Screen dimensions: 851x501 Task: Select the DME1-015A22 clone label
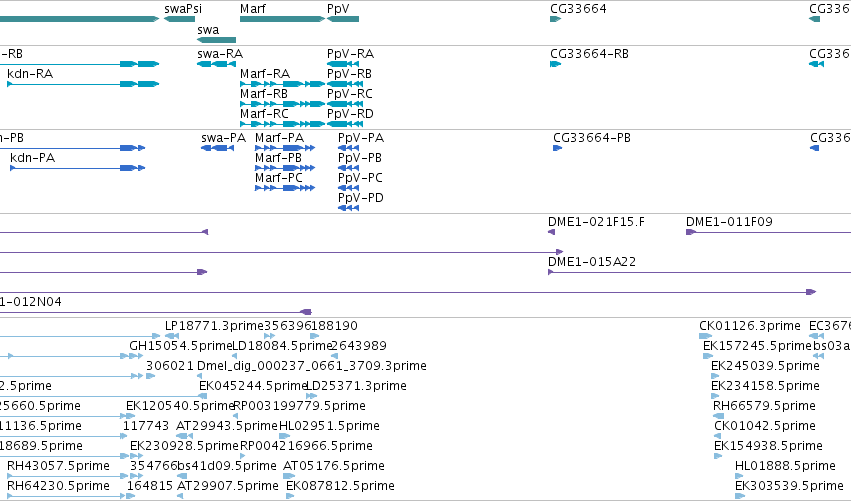pos(592,262)
